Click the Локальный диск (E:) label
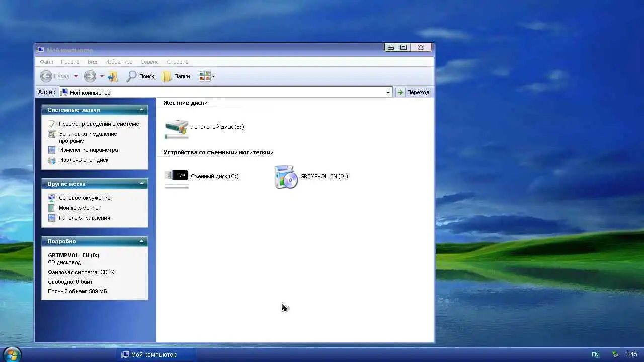Screen dimensions: 644x362 coord(217,127)
